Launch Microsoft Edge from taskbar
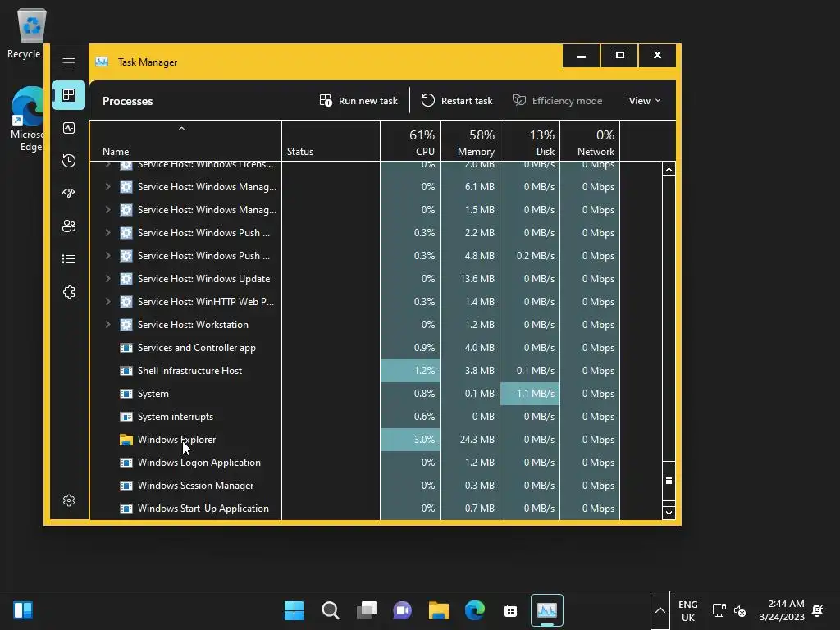The image size is (840, 630). coord(475,610)
